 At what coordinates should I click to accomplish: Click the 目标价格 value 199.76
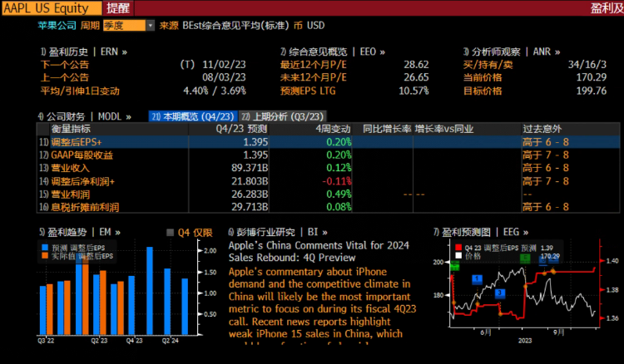tap(592, 91)
